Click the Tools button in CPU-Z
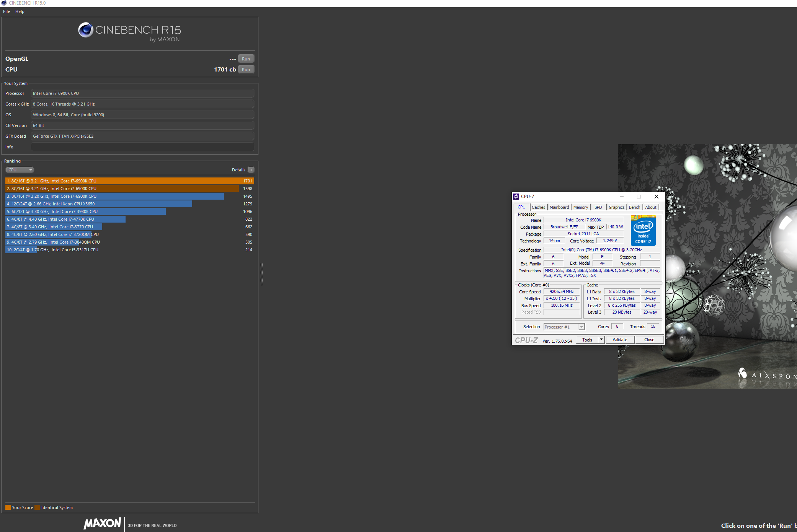The height and width of the screenshot is (532, 797). [587, 340]
